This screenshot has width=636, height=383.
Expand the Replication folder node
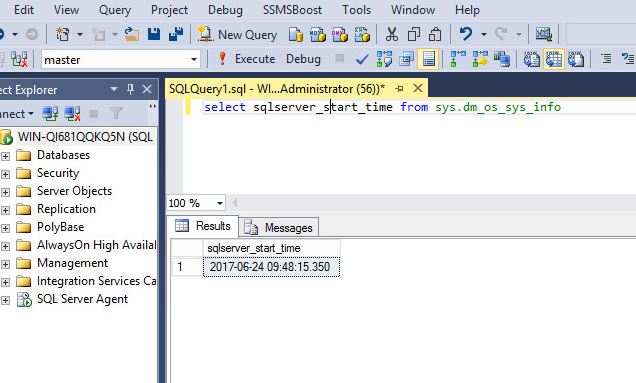click(5, 210)
